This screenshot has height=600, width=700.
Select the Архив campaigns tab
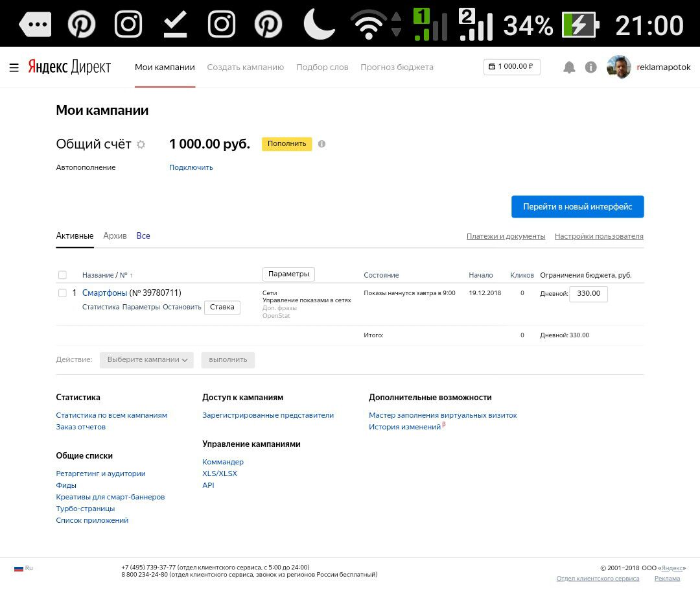115,236
